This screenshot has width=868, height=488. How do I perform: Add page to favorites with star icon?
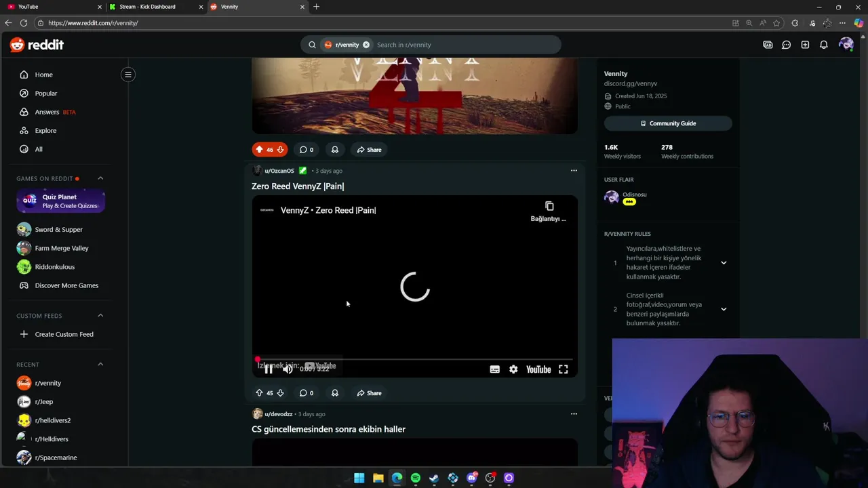776,23
